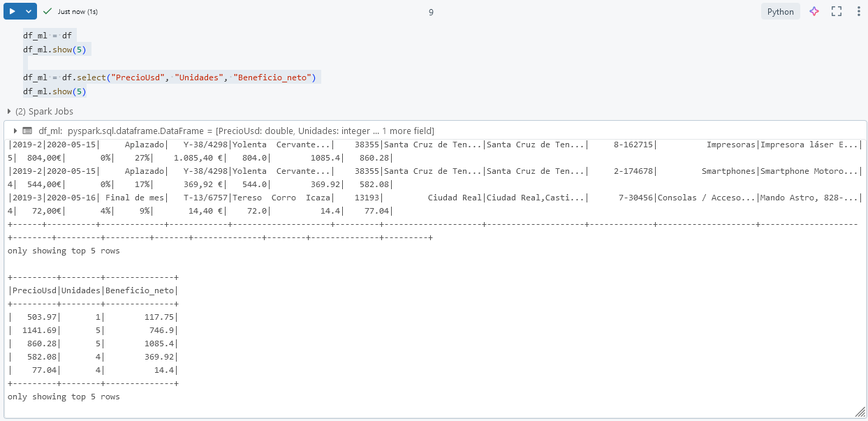This screenshot has height=421, width=868.
Task: Open the cell kebab menu
Action: pos(858,12)
